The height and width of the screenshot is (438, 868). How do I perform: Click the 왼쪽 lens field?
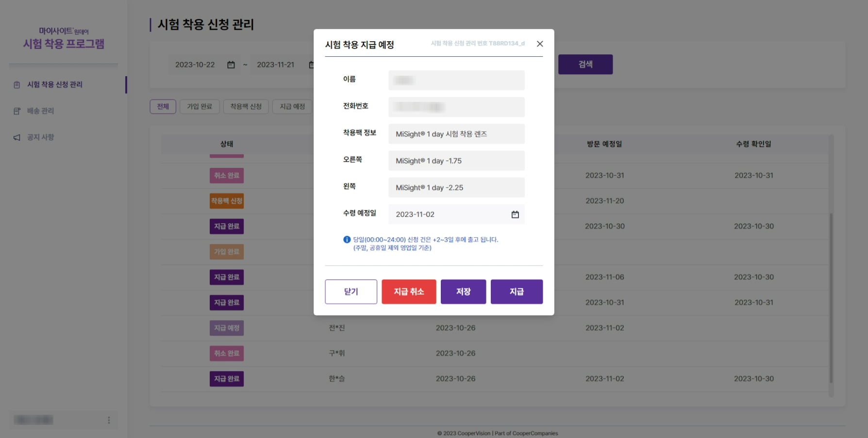(456, 188)
